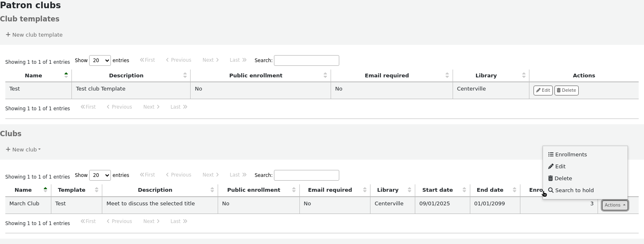Choose Edit in the Actions menu
This screenshot has height=244, width=644.
point(560,167)
